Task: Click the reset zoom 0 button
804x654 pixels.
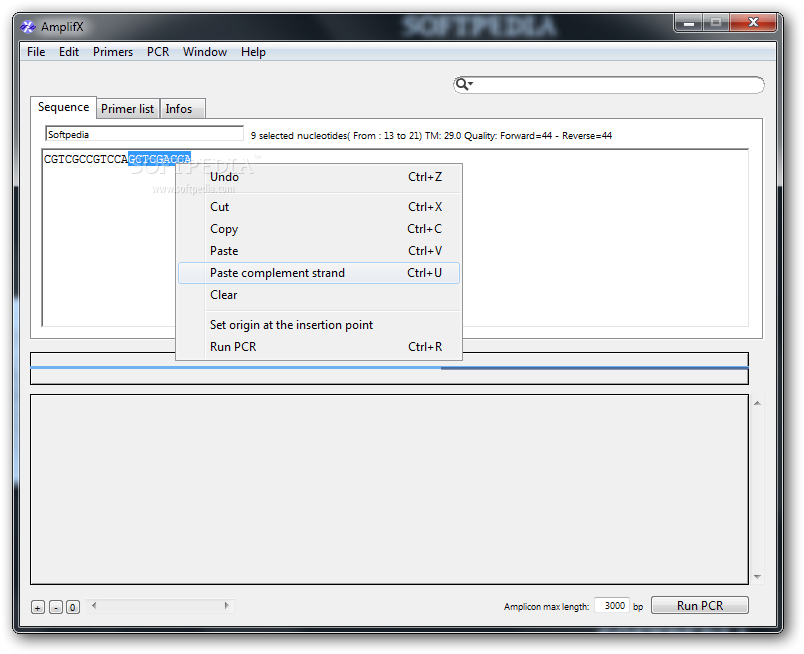Action: [73, 607]
